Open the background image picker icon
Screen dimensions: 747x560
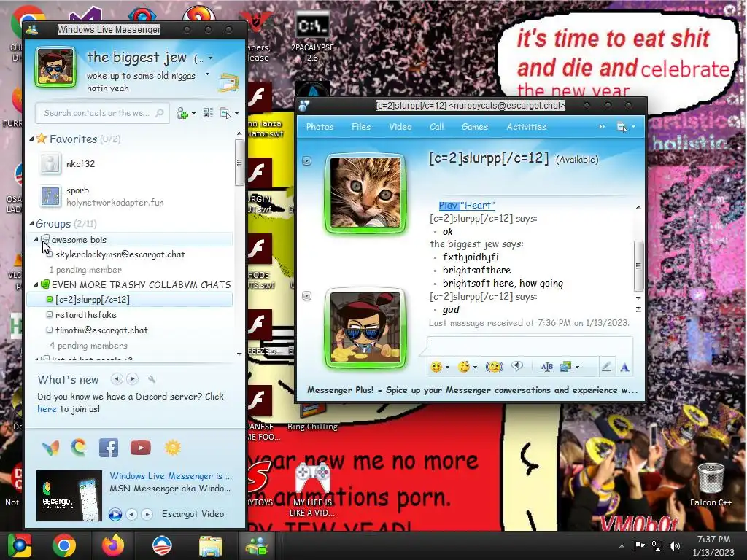(x=566, y=367)
